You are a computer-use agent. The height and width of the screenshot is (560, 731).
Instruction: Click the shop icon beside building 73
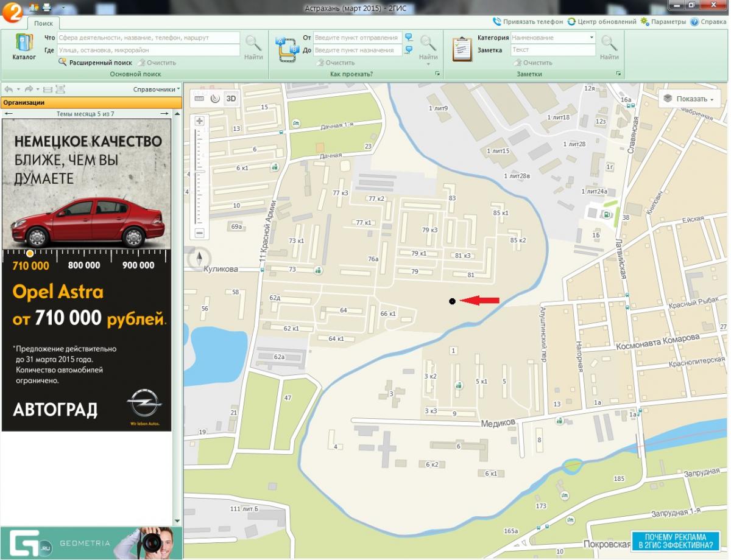coord(317,270)
